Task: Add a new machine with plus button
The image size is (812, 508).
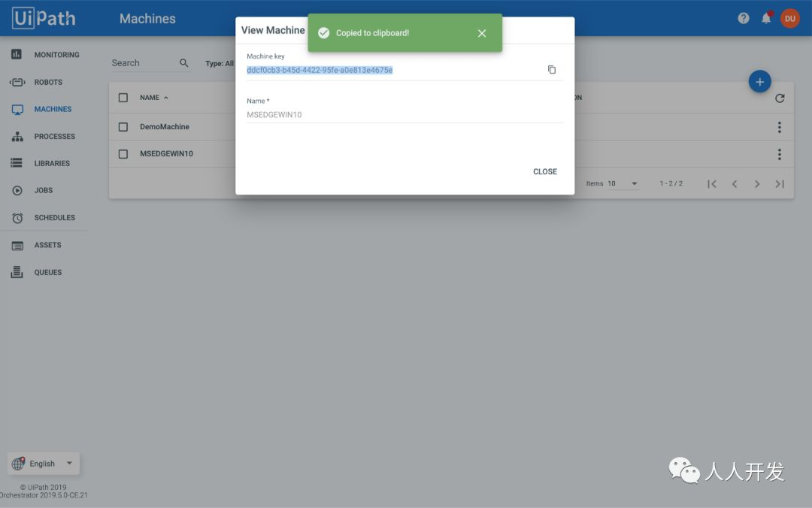Action: pos(759,82)
